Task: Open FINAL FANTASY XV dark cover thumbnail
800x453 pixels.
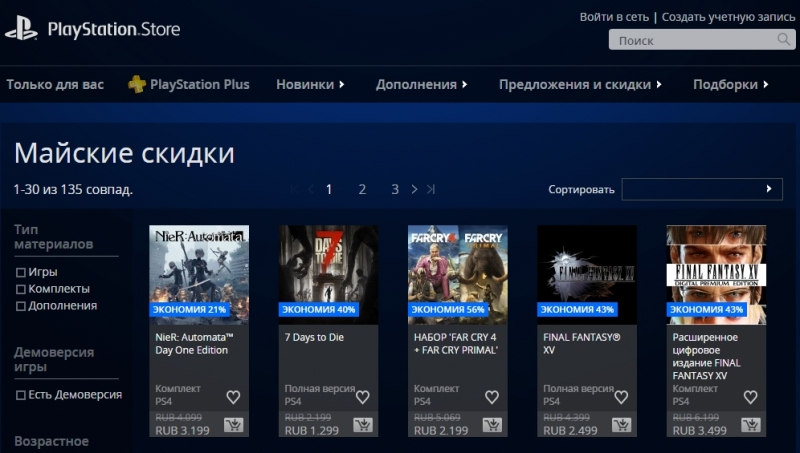Action: 587,275
